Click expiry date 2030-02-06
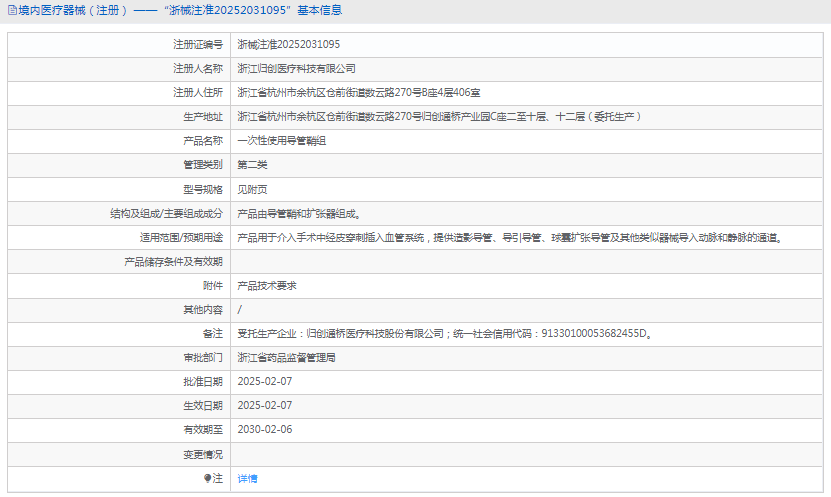The height and width of the screenshot is (497, 831). tap(264, 430)
